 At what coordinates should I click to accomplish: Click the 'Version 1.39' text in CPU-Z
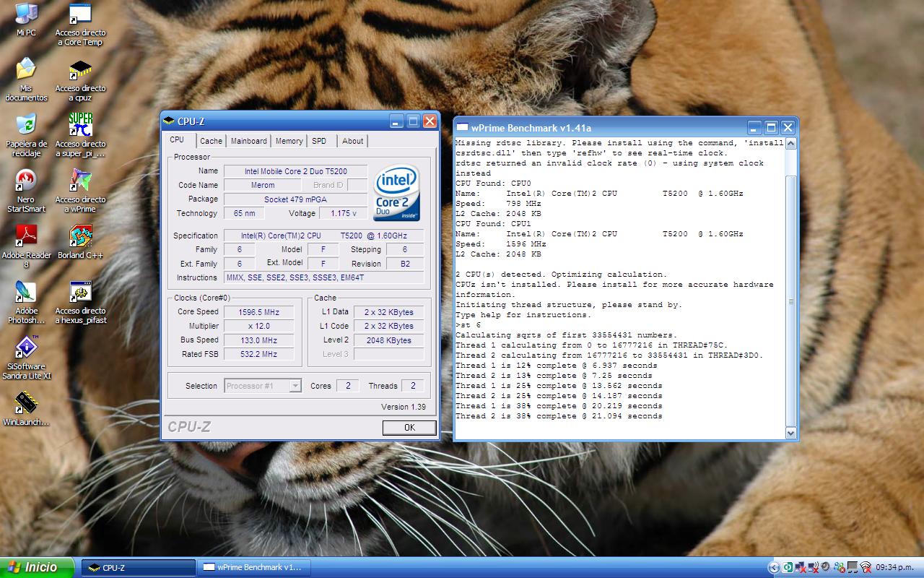(x=404, y=407)
